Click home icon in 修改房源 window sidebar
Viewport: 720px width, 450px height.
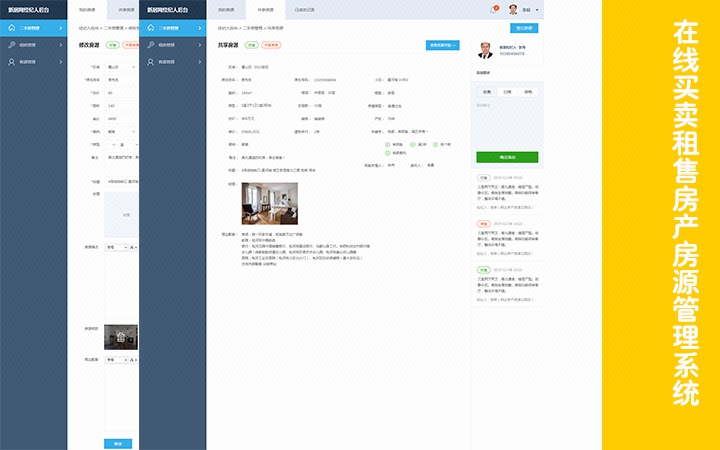pos(11,28)
